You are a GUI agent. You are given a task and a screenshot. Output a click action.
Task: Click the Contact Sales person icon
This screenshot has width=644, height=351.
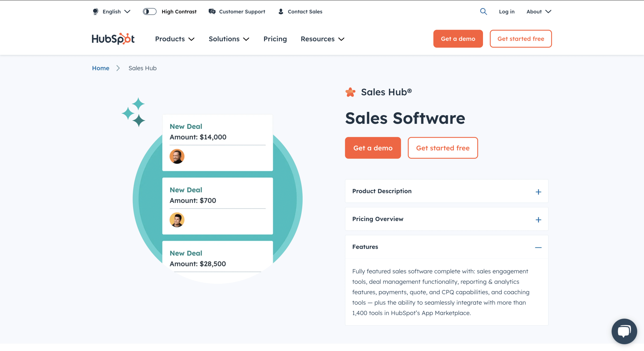[281, 12]
